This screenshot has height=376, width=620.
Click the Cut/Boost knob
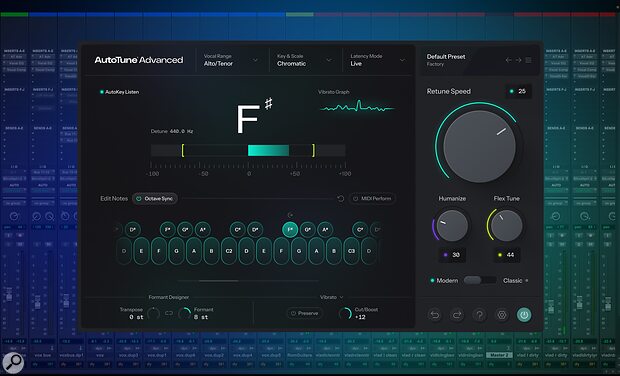(x=345, y=314)
